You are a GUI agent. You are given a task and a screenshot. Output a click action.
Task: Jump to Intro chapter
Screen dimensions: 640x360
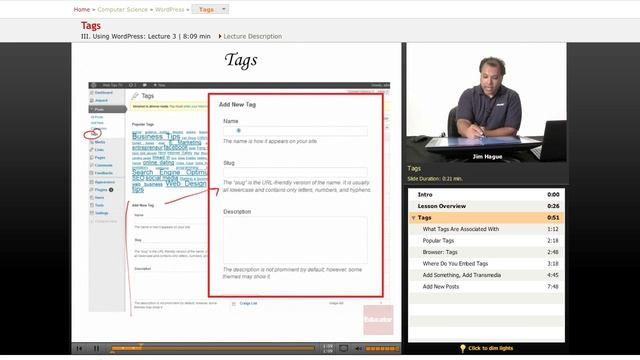486,195
